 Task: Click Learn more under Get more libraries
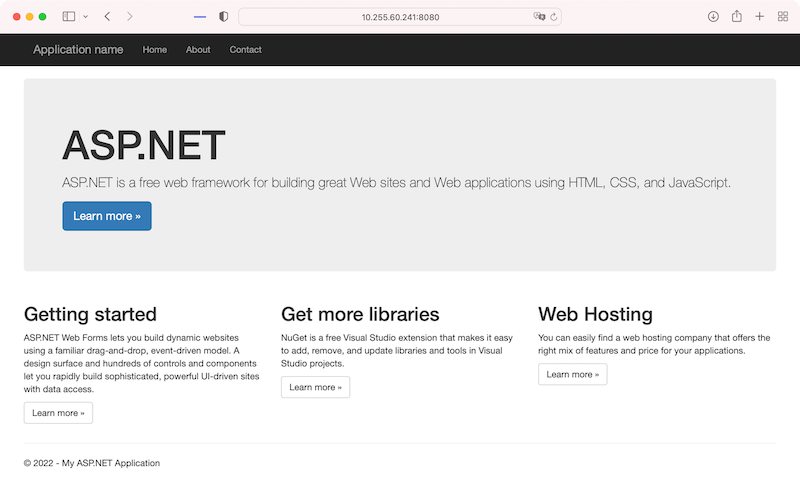[x=315, y=387]
